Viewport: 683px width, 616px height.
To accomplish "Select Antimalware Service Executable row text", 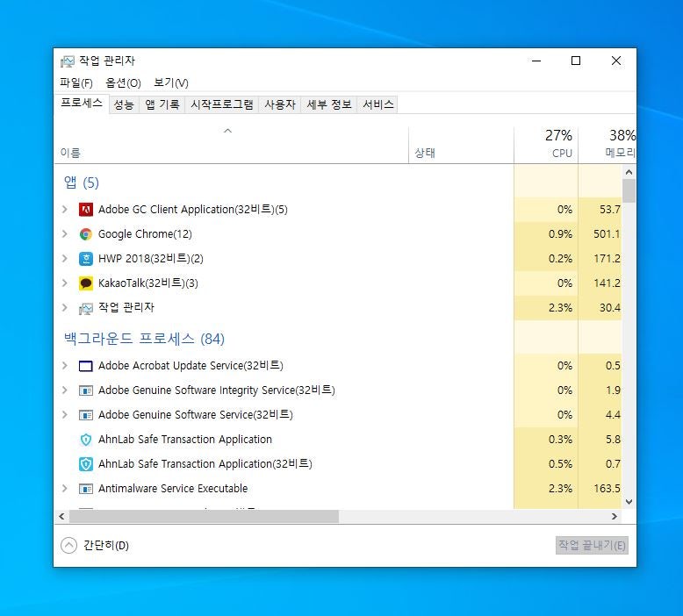I will pyautogui.click(x=173, y=489).
